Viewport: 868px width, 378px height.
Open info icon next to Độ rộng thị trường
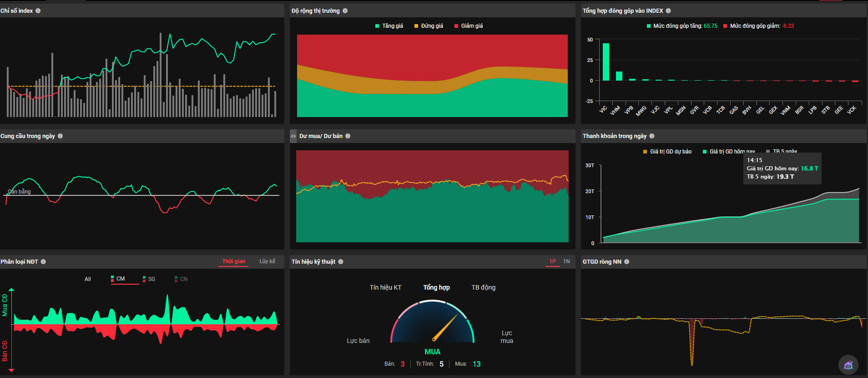pyautogui.click(x=345, y=11)
